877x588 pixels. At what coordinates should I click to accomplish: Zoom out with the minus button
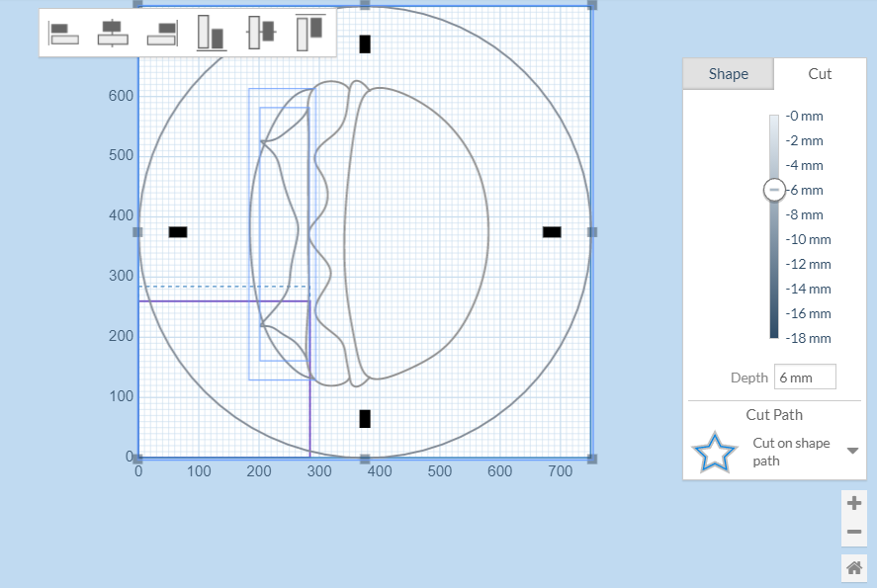[854, 532]
